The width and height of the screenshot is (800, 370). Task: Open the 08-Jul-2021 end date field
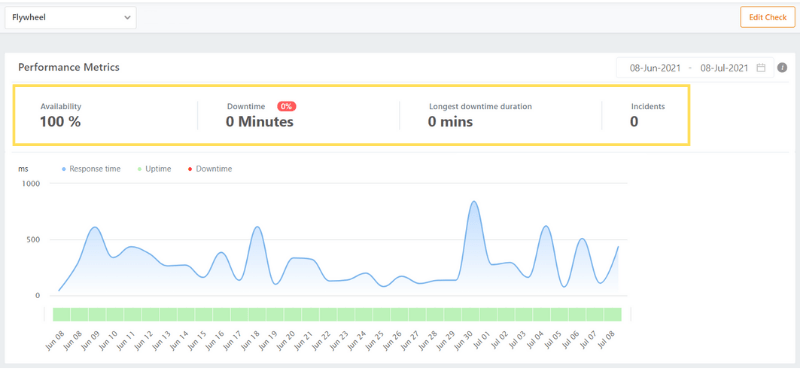tap(724, 68)
